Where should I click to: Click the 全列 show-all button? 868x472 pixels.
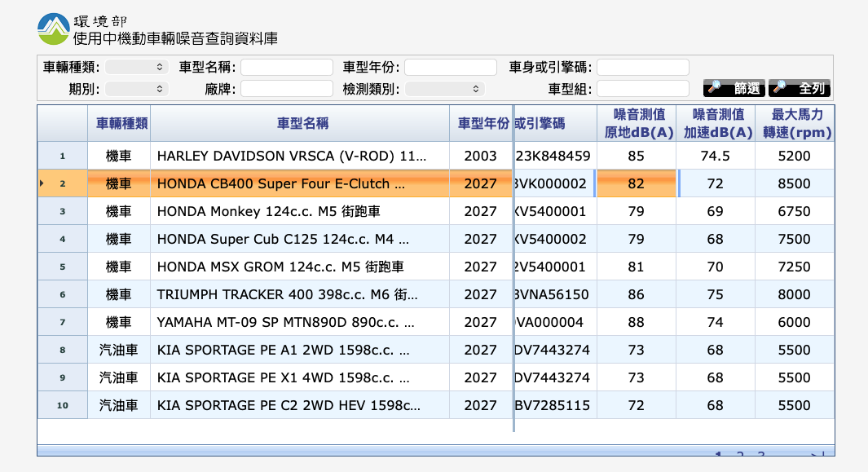799,88
